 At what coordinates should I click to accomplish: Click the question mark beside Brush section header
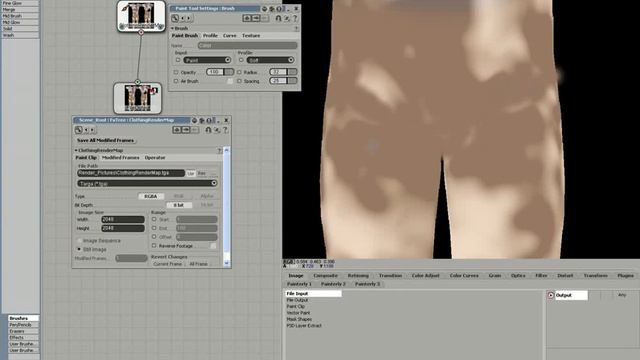296,28
